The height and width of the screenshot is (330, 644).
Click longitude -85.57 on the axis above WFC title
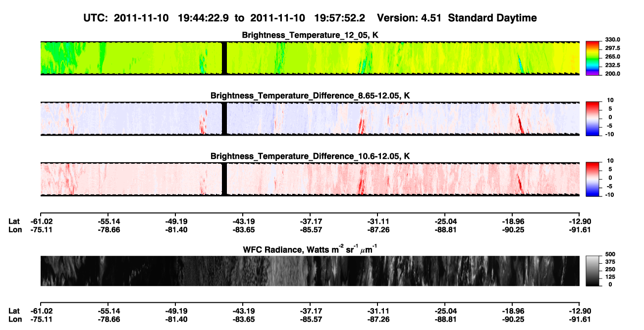[312, 230]
